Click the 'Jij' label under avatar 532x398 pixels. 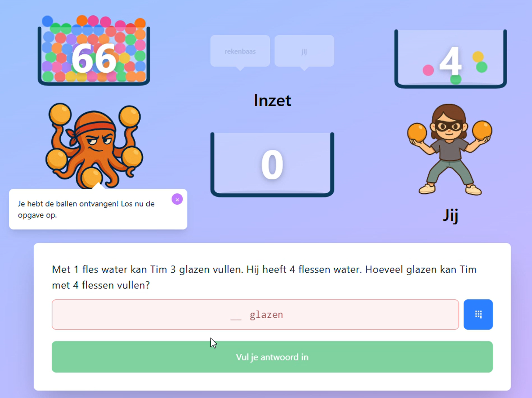pos(450,216)
